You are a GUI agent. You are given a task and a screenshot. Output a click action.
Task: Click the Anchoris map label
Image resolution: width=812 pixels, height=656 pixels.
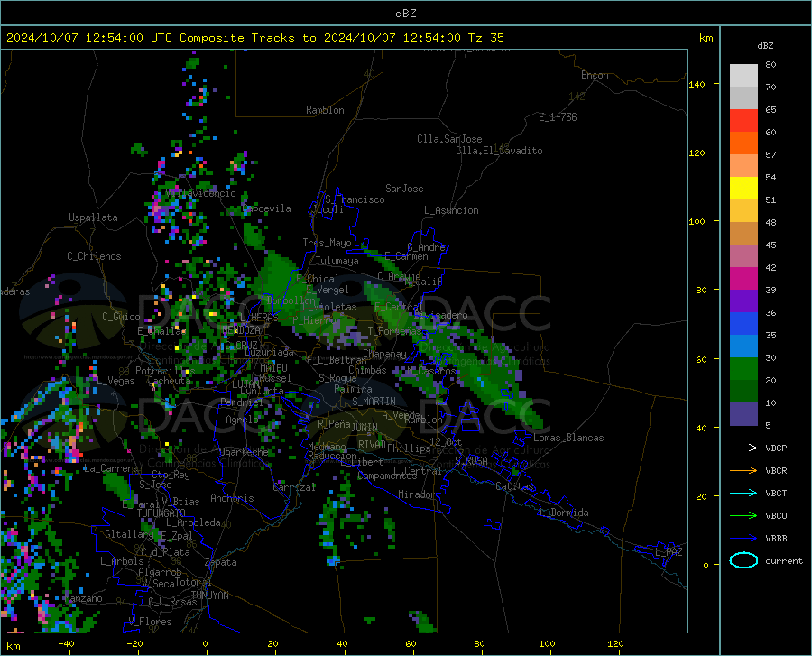pyautogui.click(x=232, y=499)
